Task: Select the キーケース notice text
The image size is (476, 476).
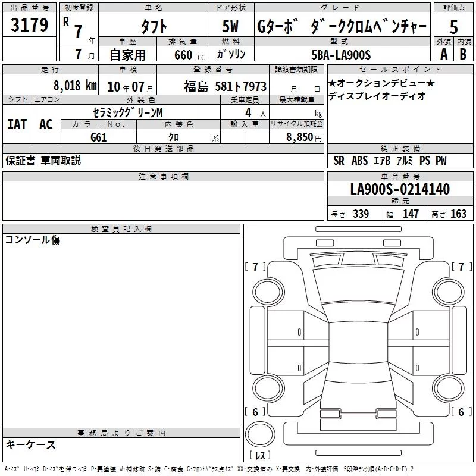Action: tap(30, 445)
